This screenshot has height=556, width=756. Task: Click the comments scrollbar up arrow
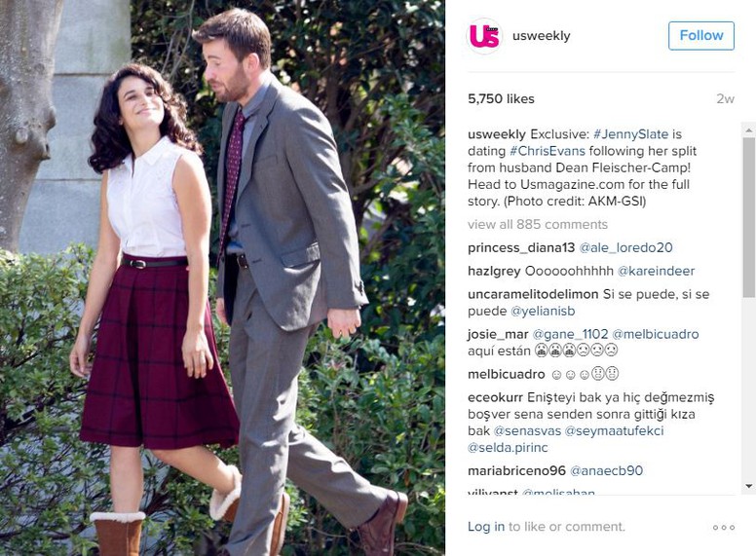click(x=749, y=130)
